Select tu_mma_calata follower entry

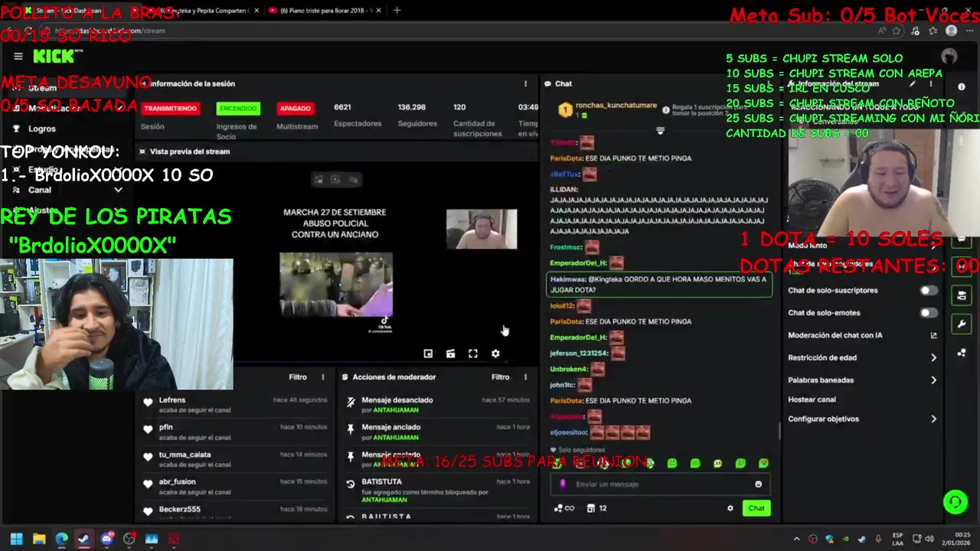234,459
